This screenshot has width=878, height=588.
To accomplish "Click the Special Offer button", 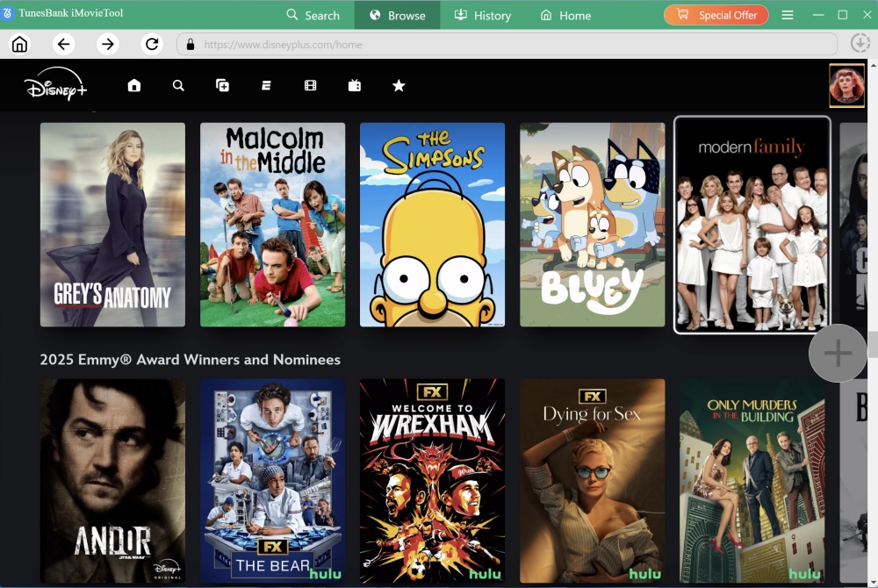I will pyautogui.click(x=716, y=15).
